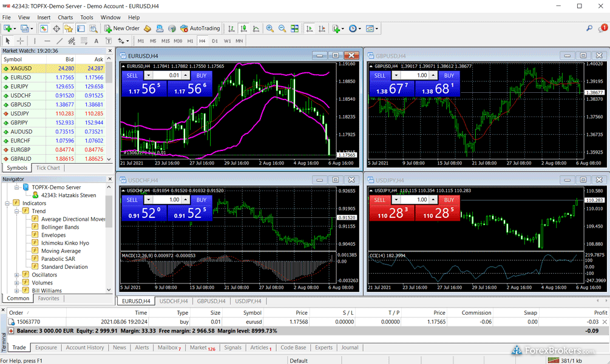This screenshot has width=610, height=364.
Task: Tile chart windows with toolbar icon
Action: [294, 29]
